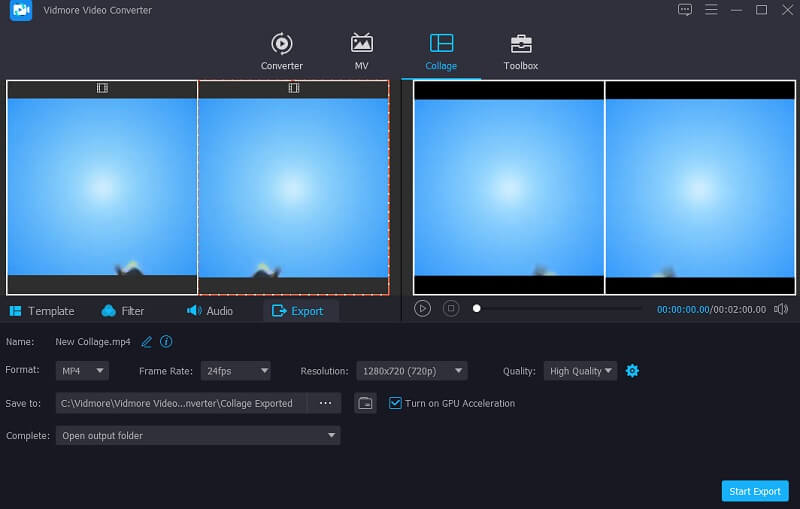
Task: Toggle the preview volume speaker icon
Action: coord(781,309)
